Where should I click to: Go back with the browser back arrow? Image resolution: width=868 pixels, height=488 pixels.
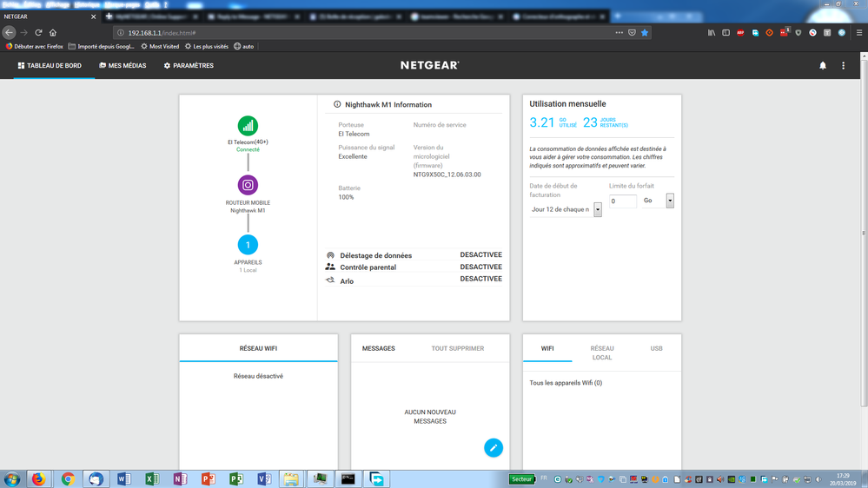[9, 33]
